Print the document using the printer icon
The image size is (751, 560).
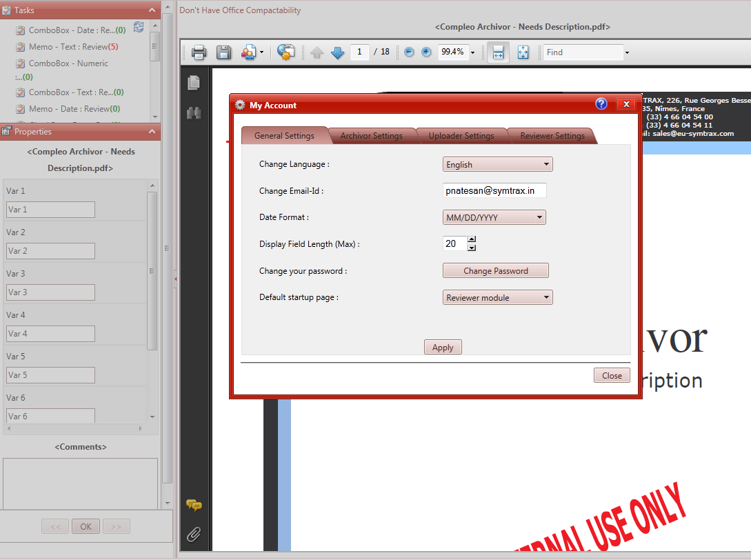(x=199, y=52)
